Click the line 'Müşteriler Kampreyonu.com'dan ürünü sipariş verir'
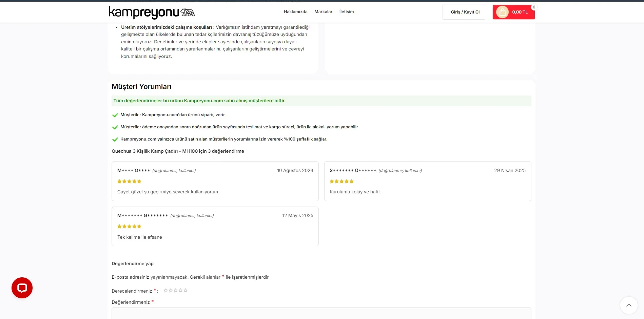Viewport: 644px width, 319px height. point(173,115)
